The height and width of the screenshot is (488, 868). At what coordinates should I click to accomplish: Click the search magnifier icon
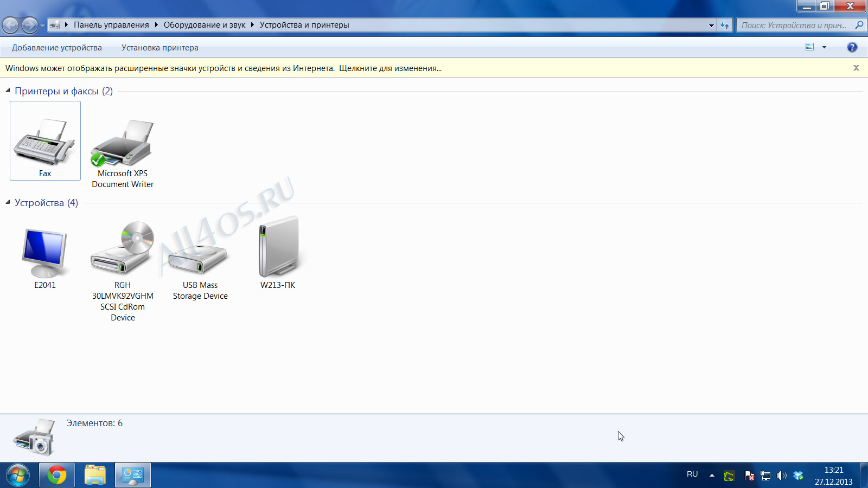click(x=859, y=25)
